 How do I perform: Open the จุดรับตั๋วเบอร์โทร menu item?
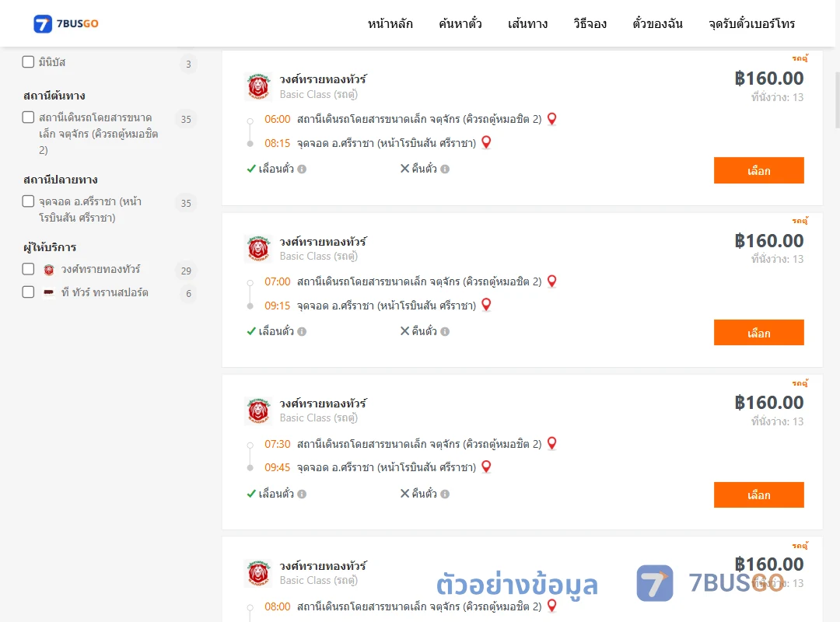pyautogui.click(x=751, y=23)
